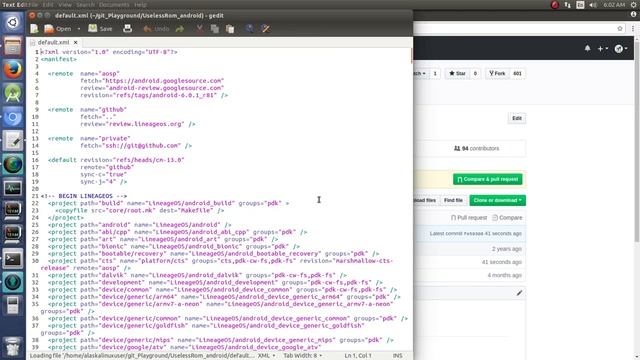Screen dimensions: 640x360
Task: Open the system volume indicator
Action: pos(593,4)
